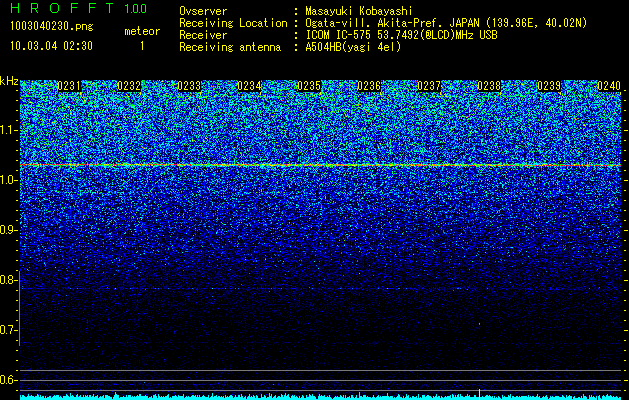The image size is (629, 400).
Task: Click the meteor count label
Action: tap(142, 31)
